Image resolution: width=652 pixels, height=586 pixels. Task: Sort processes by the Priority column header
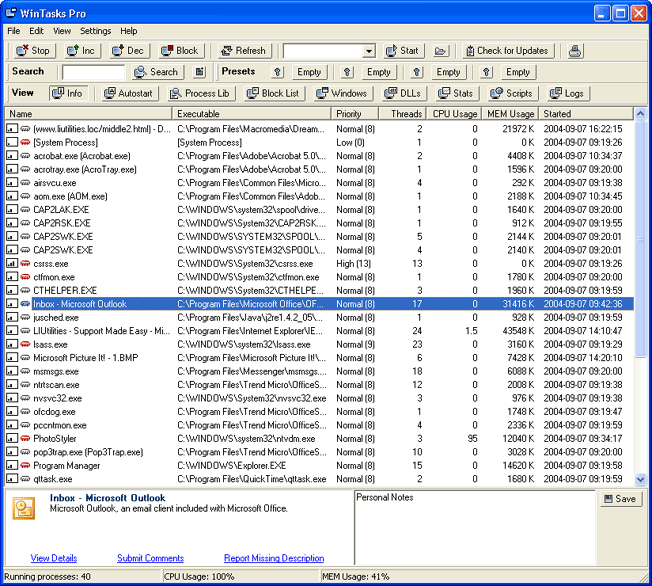pos(357,114)
